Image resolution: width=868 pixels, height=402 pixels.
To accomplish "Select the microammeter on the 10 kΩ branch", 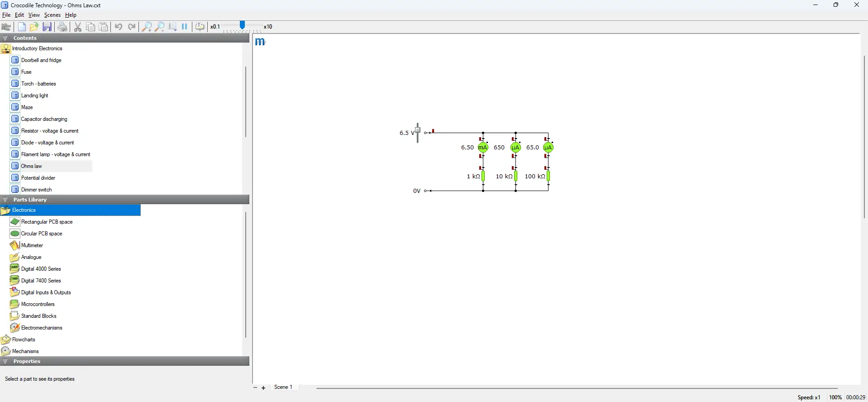I will (516, 148).
